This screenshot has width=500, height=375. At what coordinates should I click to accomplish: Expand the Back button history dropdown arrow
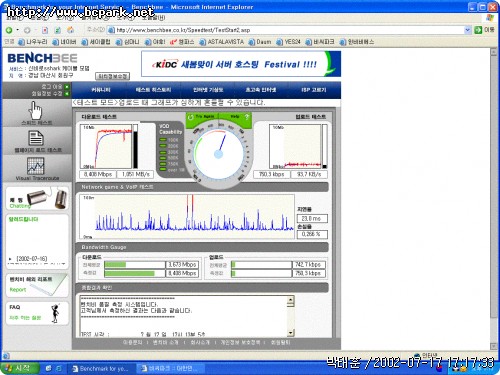coord(17,30)
